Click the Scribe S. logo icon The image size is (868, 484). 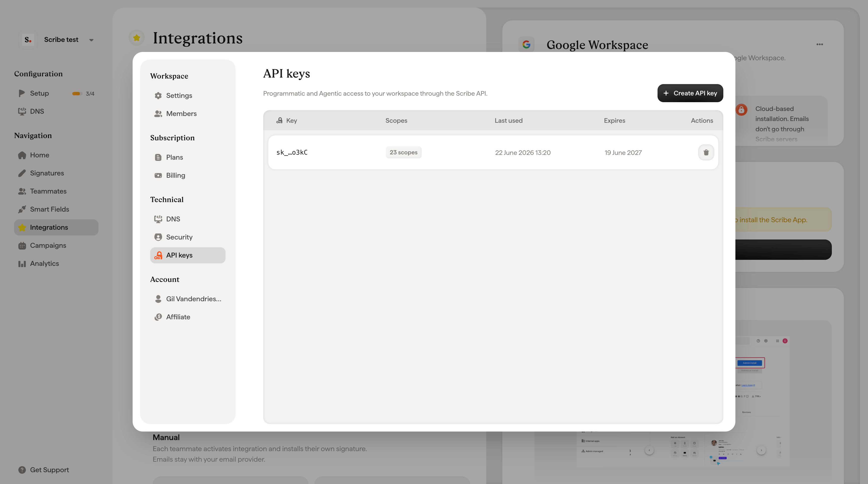coord(28,40)
